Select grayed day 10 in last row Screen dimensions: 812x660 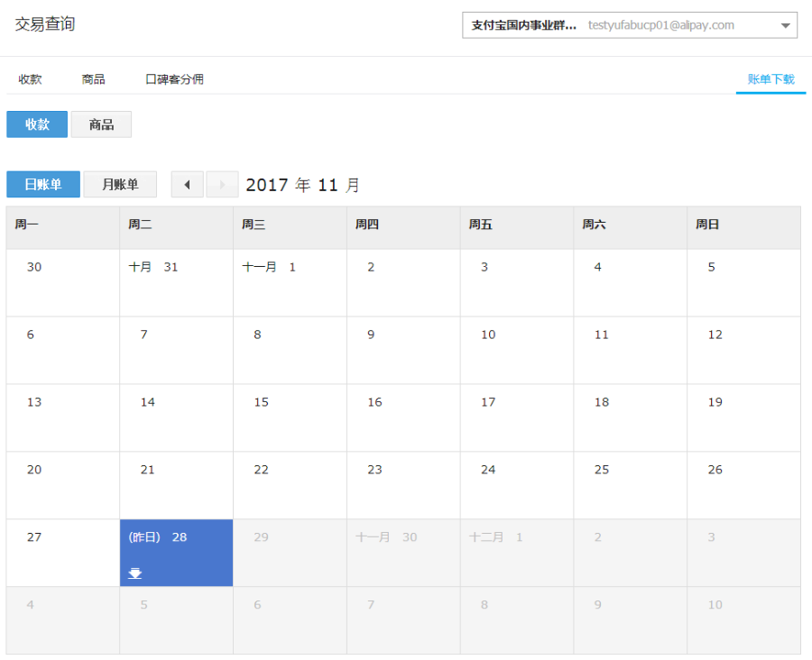pyautogui.click(x=743, y=620)
